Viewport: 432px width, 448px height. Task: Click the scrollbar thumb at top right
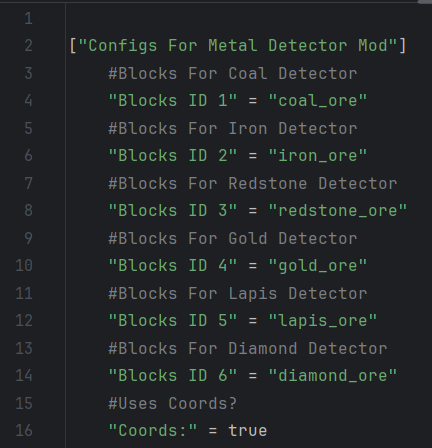pos(425,2)
